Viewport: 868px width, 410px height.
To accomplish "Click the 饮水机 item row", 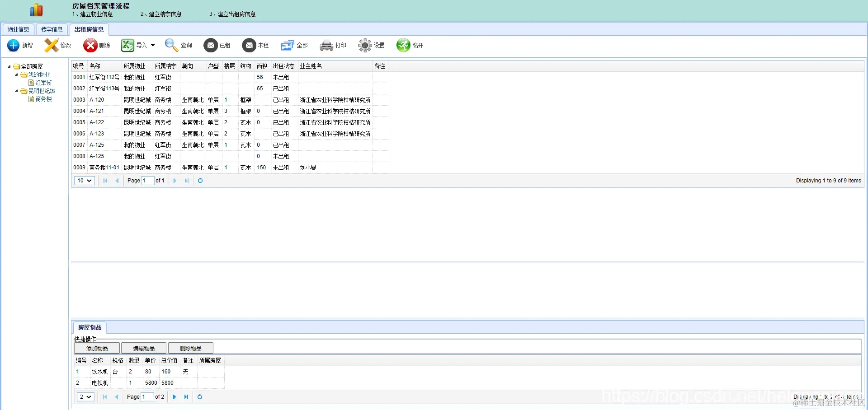I will pyautogui.click(x=149, y=372).
